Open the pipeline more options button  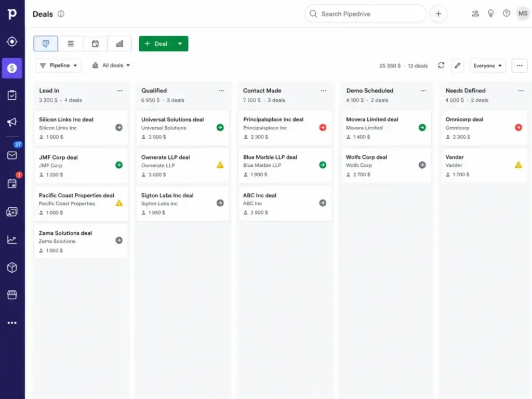(x=519, y=65)
